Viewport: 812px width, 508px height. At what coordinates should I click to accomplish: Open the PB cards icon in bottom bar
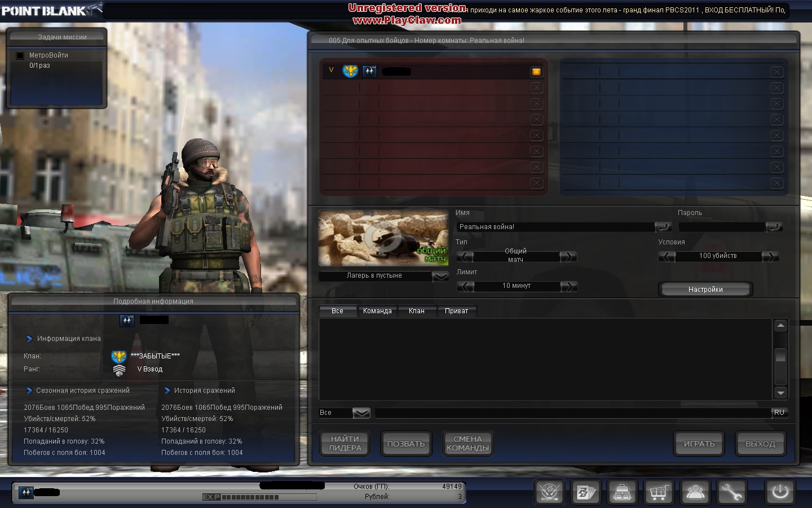(585, 492)
